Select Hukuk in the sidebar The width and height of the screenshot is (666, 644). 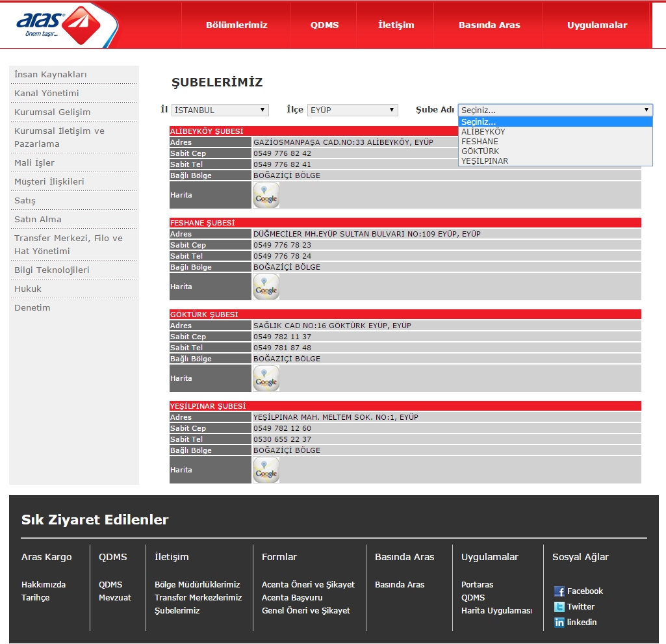(x=28, y=289)
